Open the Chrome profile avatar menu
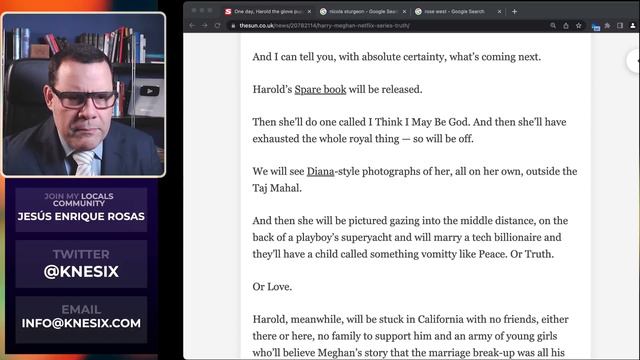640x360 pixels. (633, 25)
